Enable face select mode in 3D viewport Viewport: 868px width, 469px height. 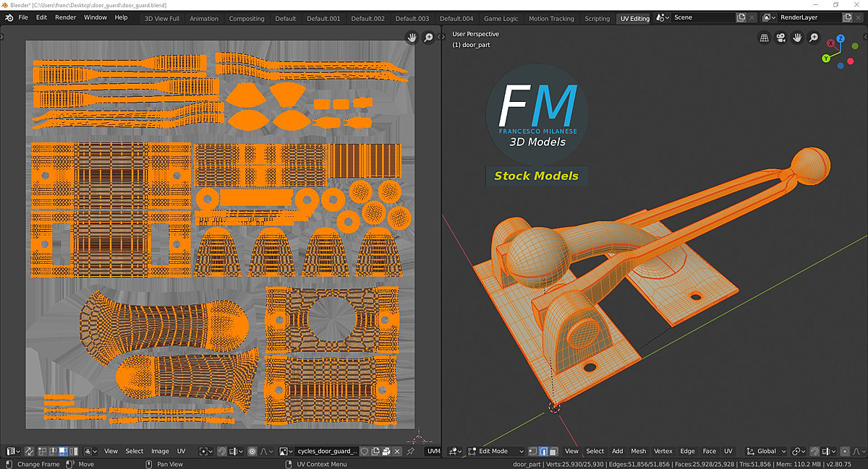[554, 451]
